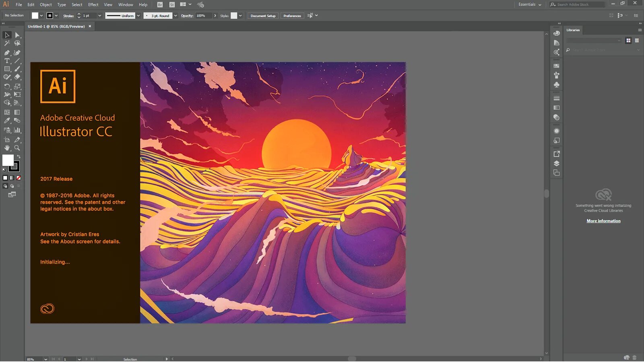The width and height of the screenshot is (644, 362).
Task: Choose the Zoom magnifier tool
Action: point(17,148)
